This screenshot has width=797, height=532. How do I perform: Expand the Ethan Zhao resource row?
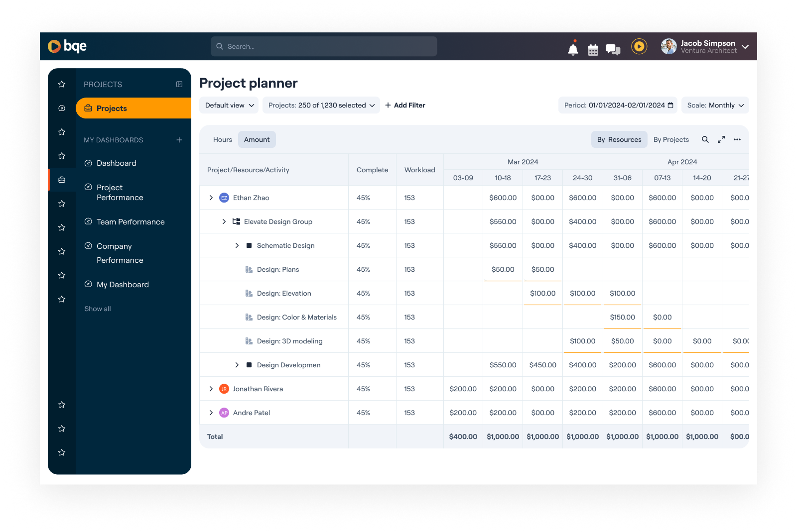click(x=211, y=197)
